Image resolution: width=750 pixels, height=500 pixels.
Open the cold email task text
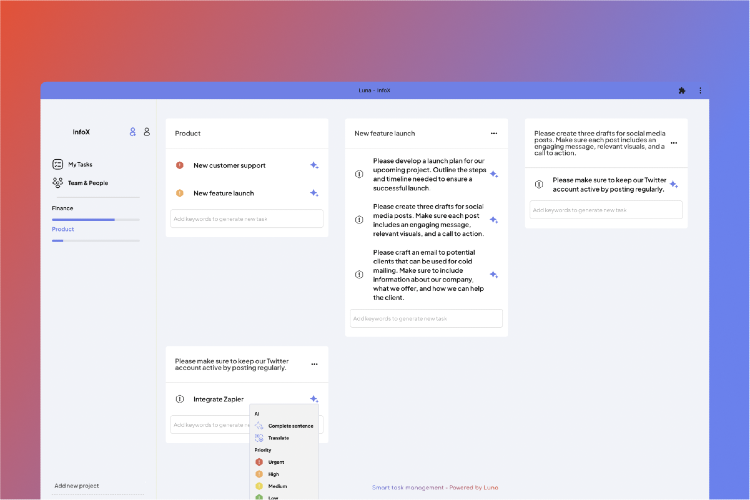429,275
